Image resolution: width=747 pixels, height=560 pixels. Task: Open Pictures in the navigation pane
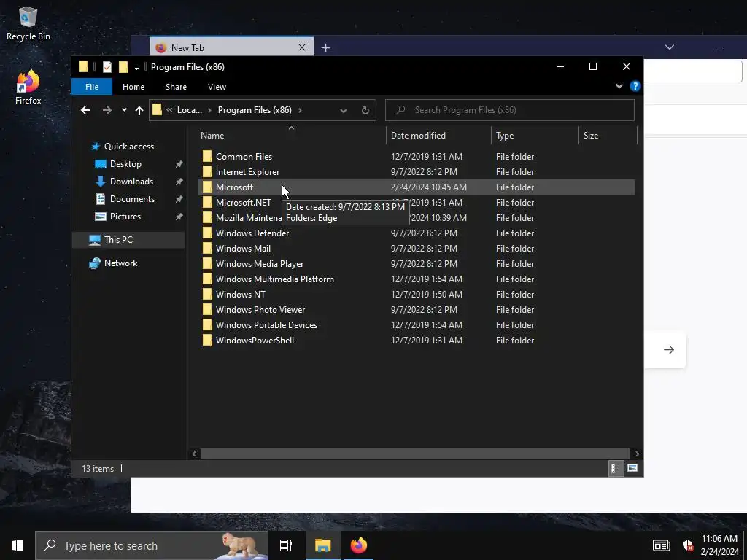click(x=125, y=217)
